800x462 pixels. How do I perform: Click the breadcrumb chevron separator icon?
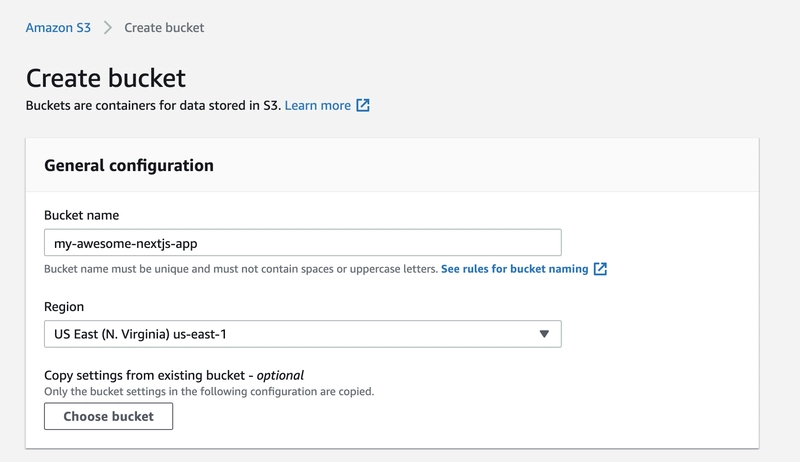[108, 28]
